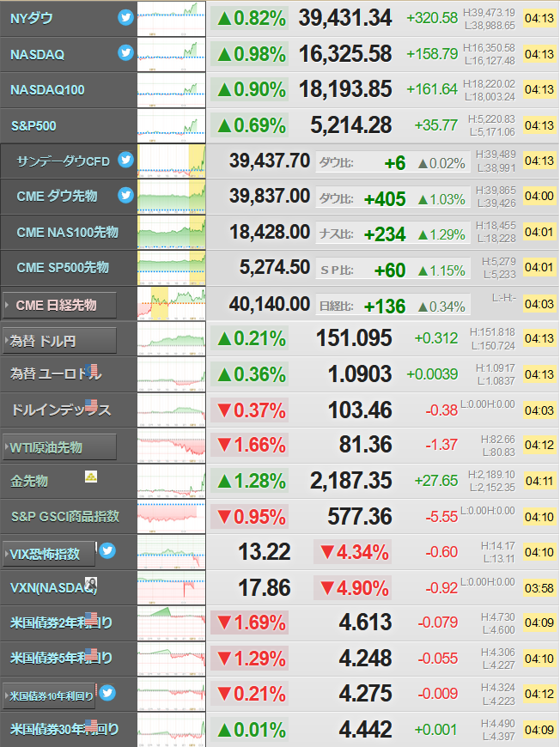The image size is (560, 747).
Task: Click US flag icon on ドルインデックス
Action: 91,405
